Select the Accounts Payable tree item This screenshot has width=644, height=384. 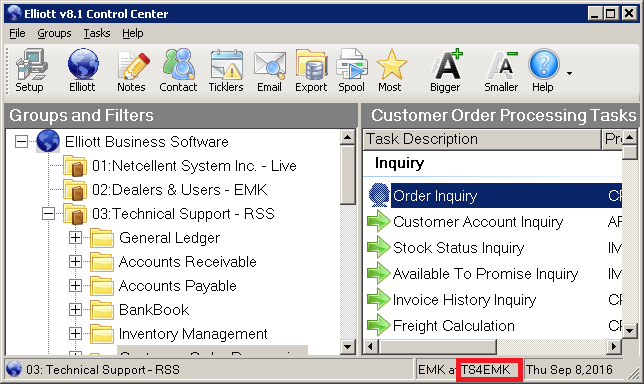tap(178, 286)
